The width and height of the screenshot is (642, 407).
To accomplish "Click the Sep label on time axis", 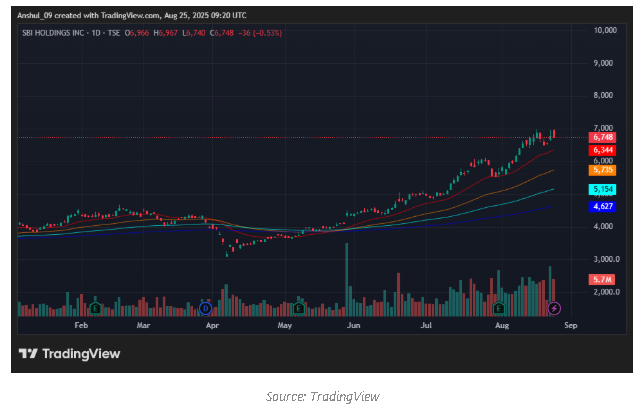I will click(x=571, y=326).
